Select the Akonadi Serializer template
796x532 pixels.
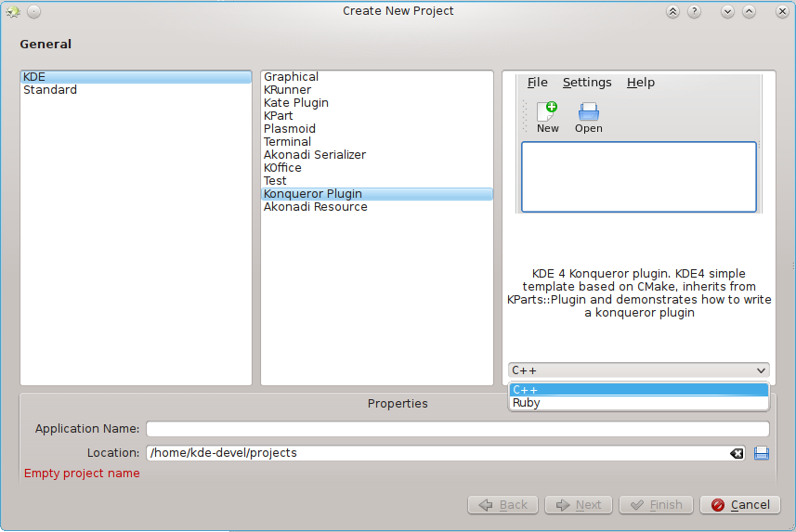click(x=377, y=155)
